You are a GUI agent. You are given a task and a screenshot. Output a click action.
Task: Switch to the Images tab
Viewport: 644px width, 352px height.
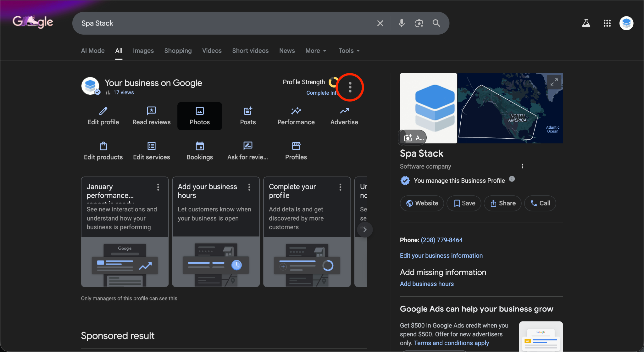point(143,51)
